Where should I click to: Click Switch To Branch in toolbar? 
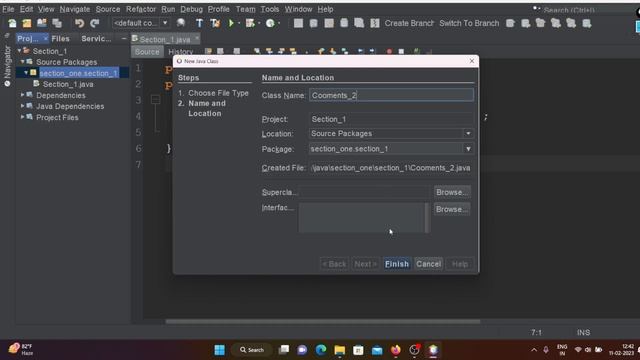[x=469, y=23]
